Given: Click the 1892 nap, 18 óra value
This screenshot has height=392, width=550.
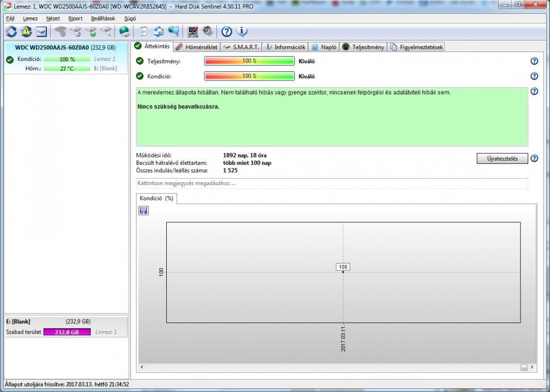Looking at the screenshot, I should tap(245, 155).
